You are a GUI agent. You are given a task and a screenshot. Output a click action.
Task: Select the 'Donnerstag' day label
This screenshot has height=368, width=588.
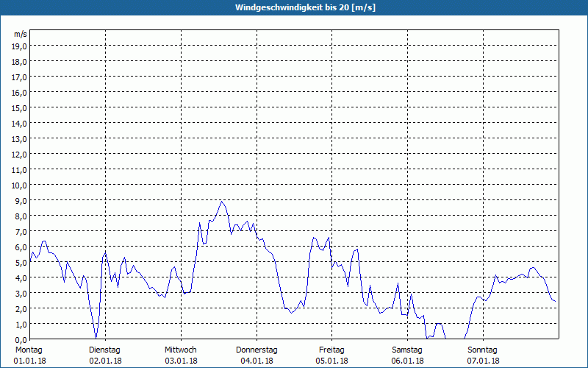coord(257,350)
